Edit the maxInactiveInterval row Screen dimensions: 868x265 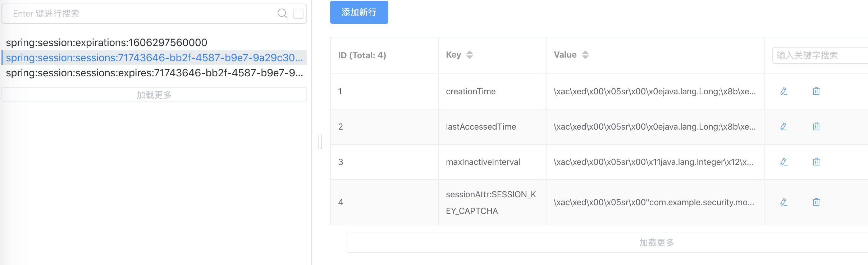(x=784, y=162)
